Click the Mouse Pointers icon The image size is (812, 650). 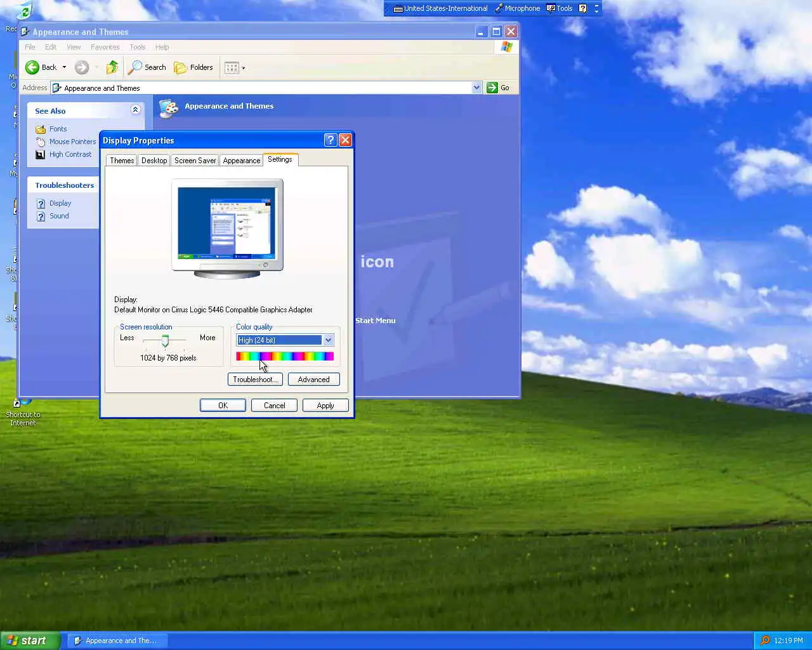point(41,142)
